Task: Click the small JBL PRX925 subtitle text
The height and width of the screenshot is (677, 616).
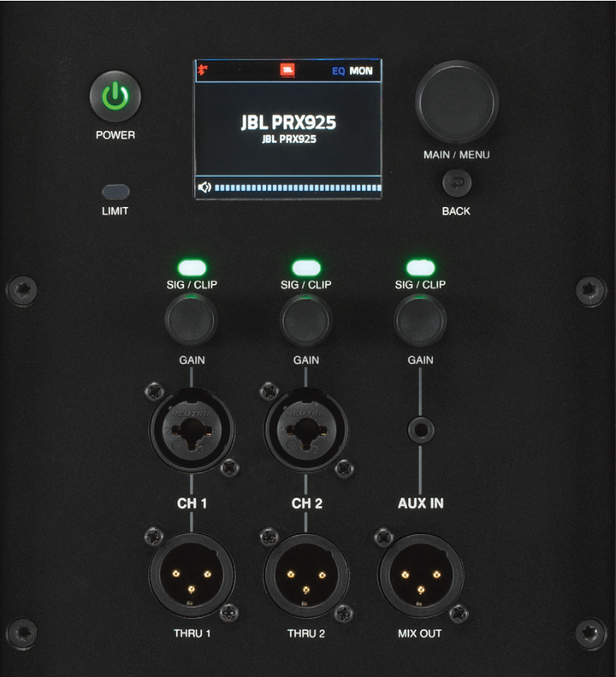Action: [289, 139]
